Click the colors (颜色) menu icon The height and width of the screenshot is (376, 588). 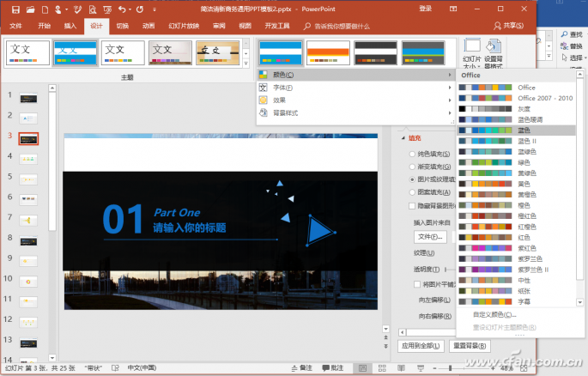point(264,75)
